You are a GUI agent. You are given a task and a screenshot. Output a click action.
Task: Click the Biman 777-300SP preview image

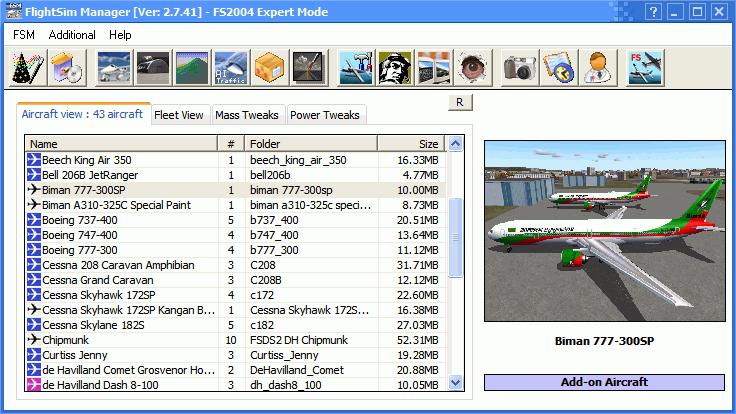coord(605,231)
